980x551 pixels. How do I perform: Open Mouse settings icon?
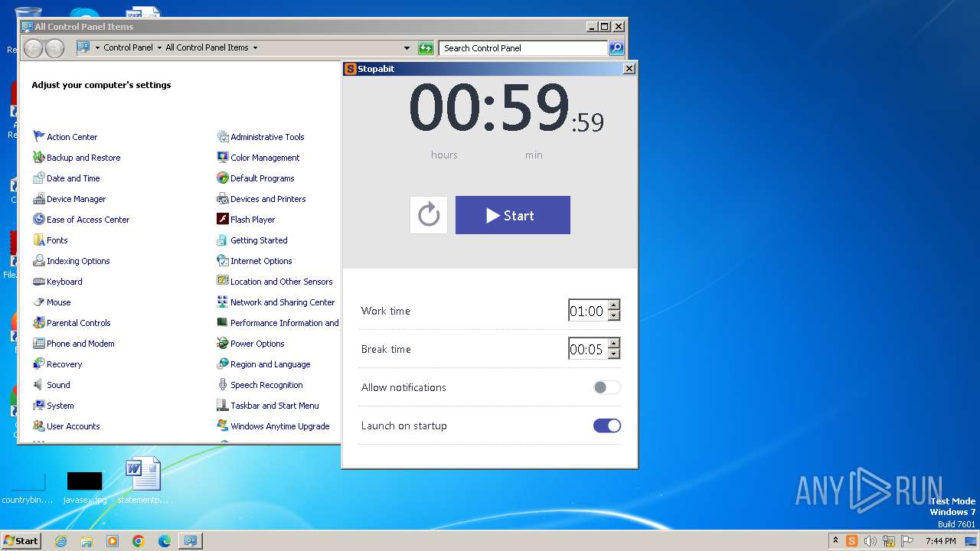[x=39, y=302]
